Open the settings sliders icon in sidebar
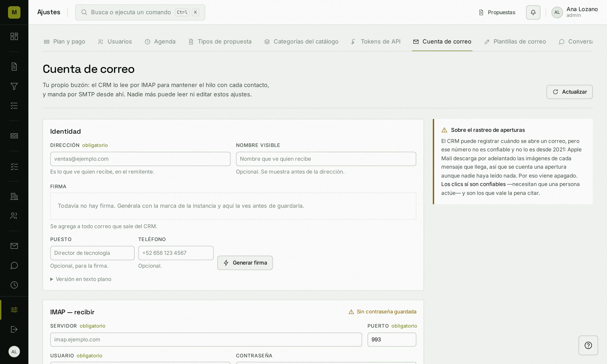The image size is (607, 364). [x=14, y=310]
